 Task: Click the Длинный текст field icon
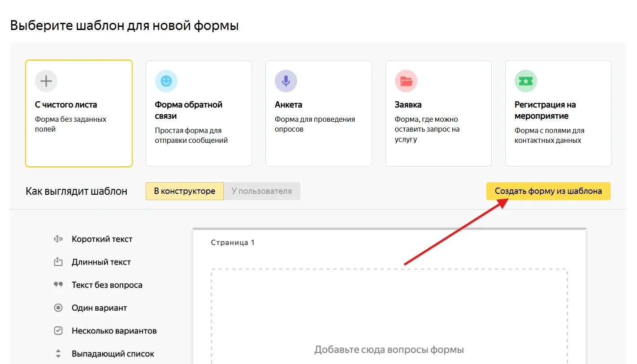coord(58,262)
